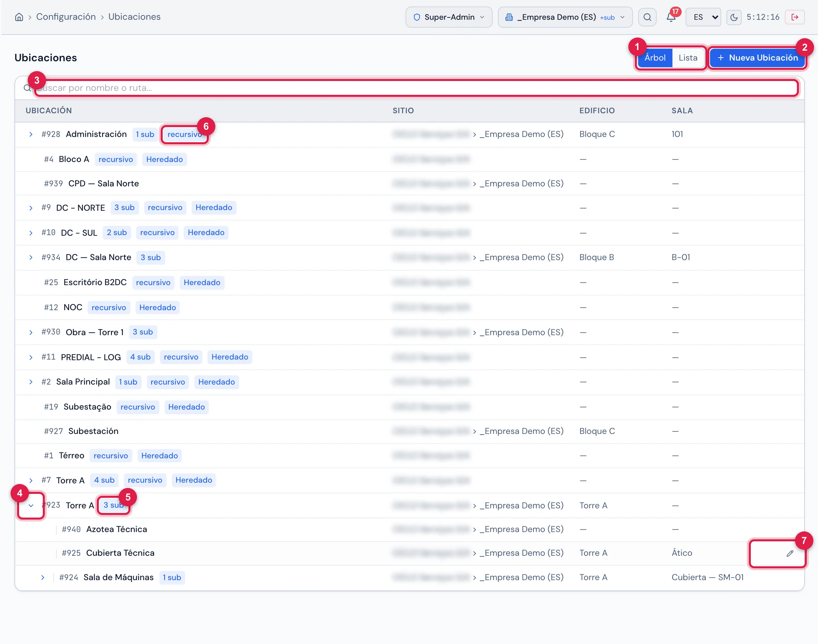Click the Heredado badge on Bloco A
The image size is (818, 644).
(x=164, y=159)
